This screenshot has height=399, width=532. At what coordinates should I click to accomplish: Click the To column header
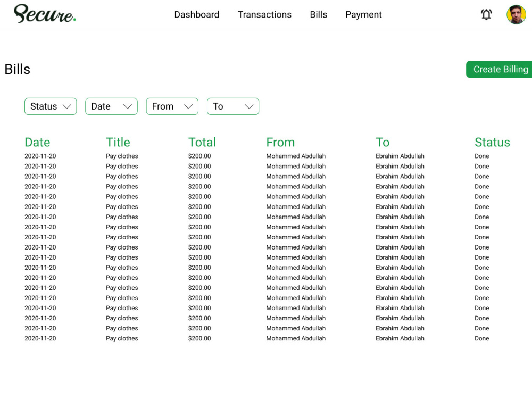pyautogui.click(x=383, y=142)
